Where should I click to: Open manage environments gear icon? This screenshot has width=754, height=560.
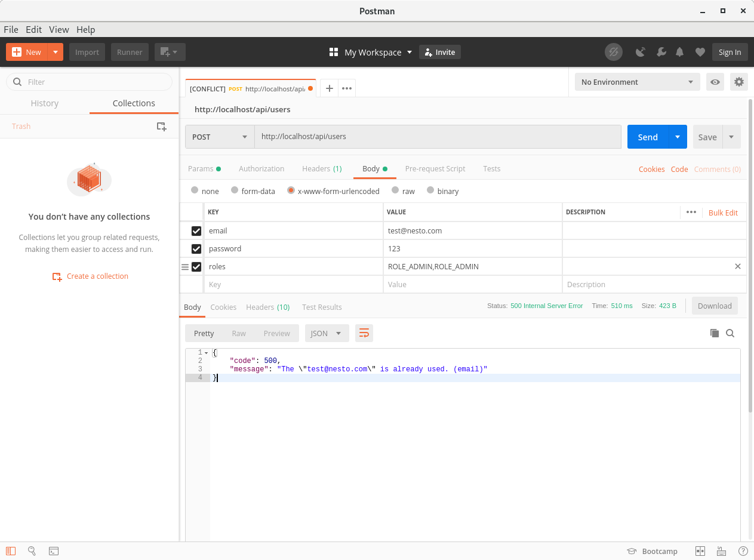(739, 82)
